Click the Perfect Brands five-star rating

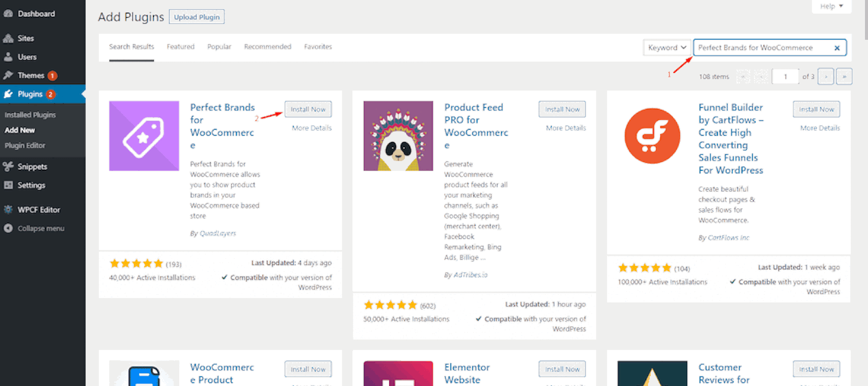(137, 264)
